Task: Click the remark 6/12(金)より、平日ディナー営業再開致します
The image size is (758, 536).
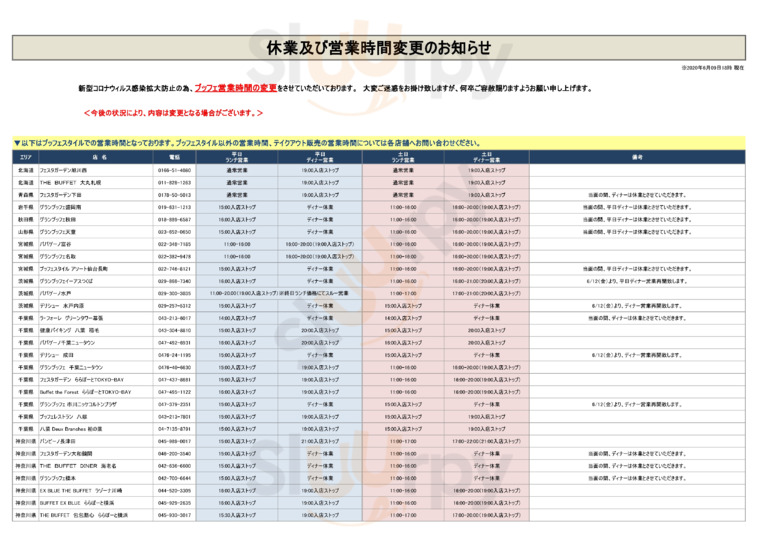Action: tap(636, 281)
